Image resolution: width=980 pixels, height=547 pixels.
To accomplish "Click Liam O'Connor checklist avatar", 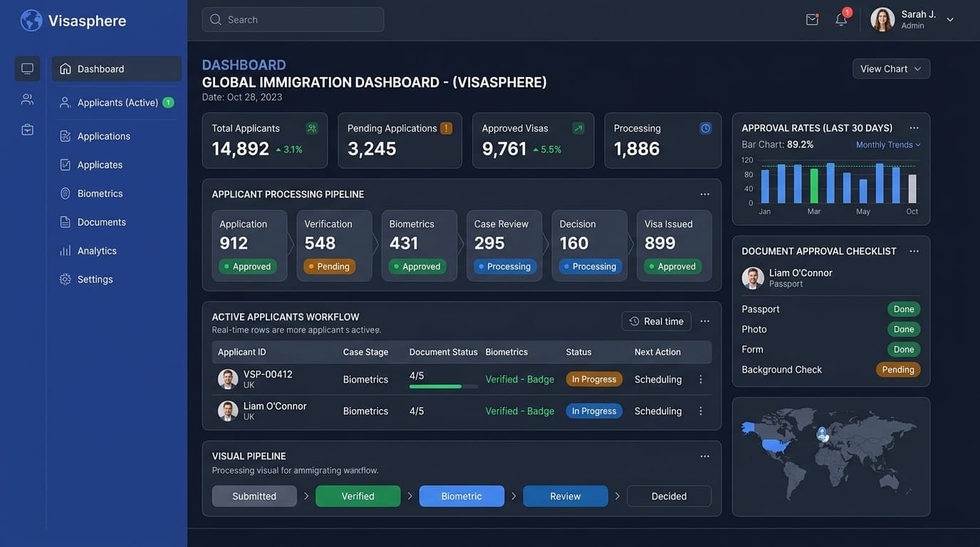I will pos(753,278).
